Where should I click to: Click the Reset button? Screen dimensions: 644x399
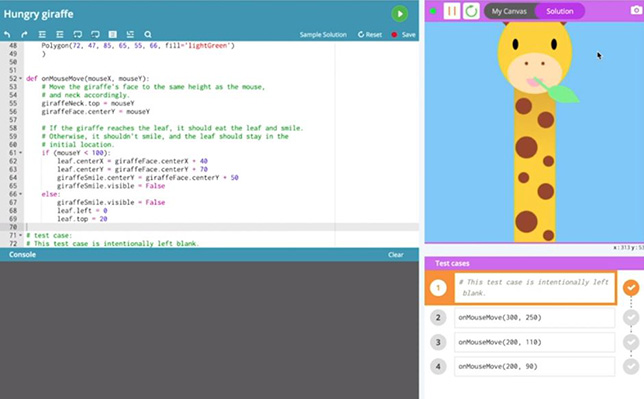tap(370, 35)
